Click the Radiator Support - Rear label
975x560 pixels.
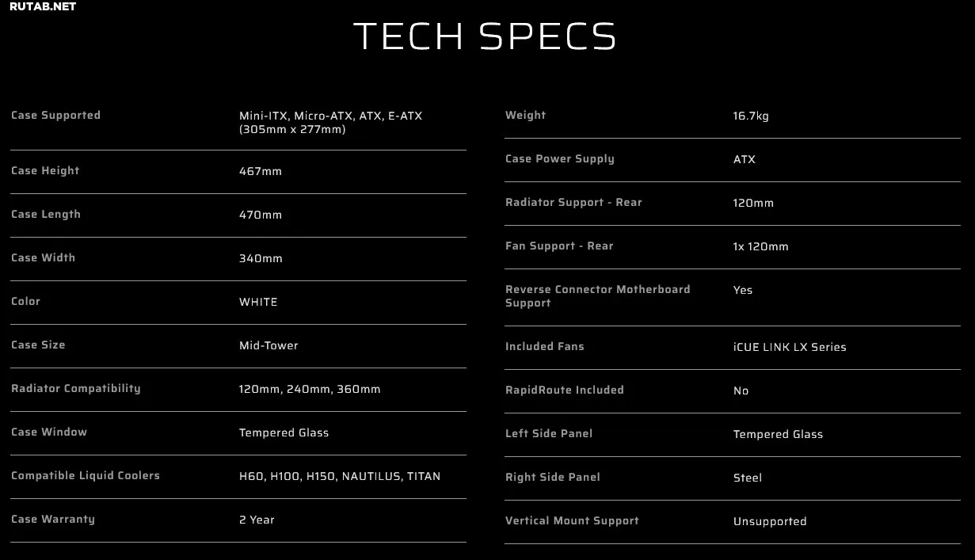tap(573, 203)
